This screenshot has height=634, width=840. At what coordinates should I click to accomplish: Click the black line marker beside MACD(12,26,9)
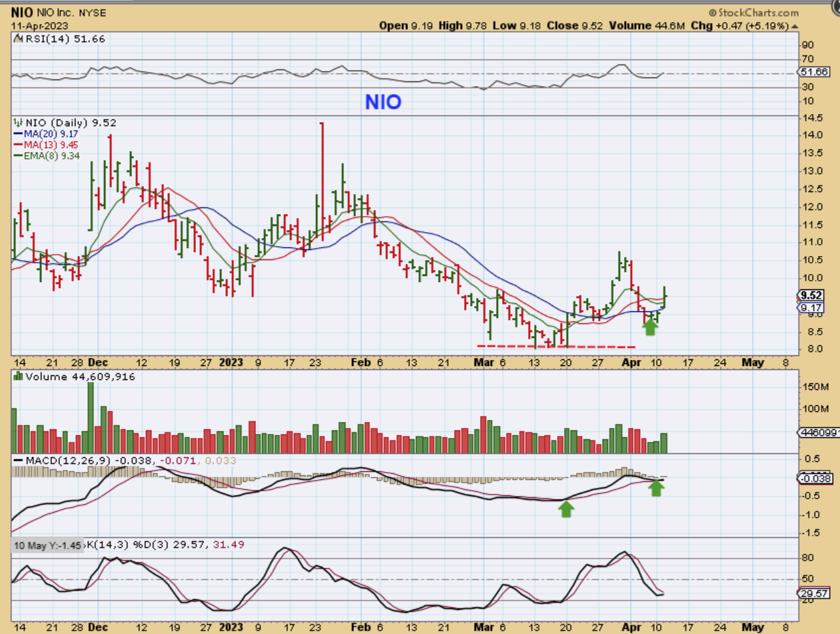[18, 461]
